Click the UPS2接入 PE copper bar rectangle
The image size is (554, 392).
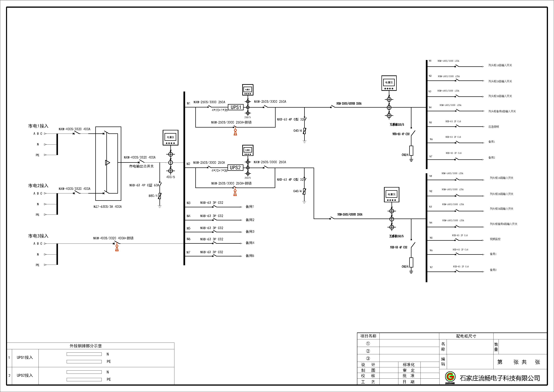coord(84,379)
